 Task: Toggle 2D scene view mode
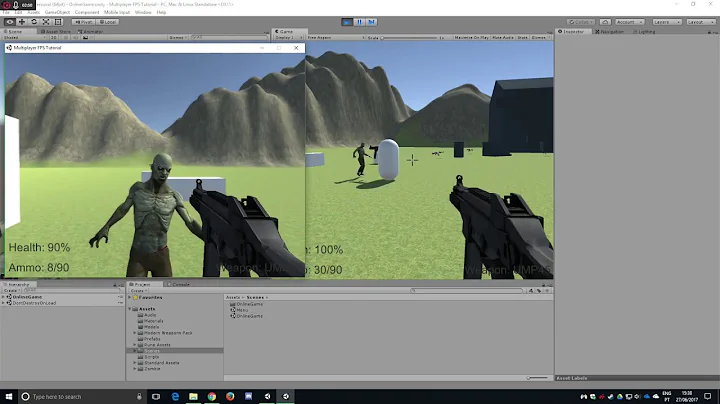(x=54, y=38)
